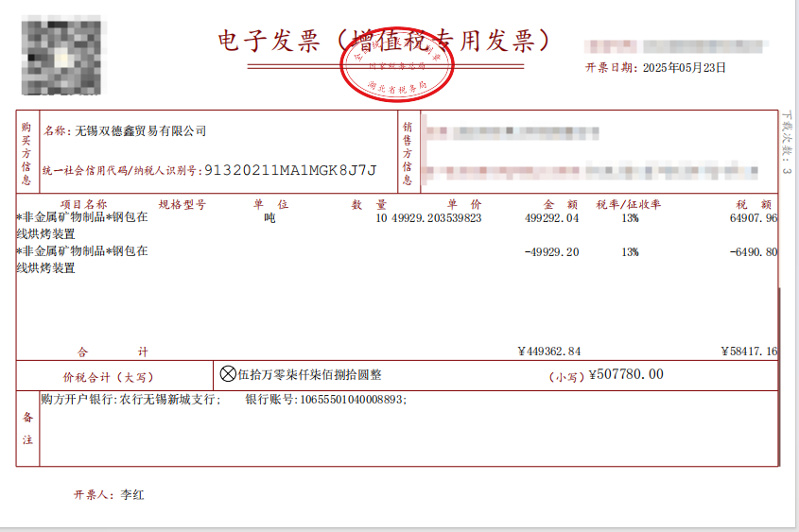Viewport: 799px width, 532px height.
Task: Select unit price 49929.203539823
Action: 436,218
